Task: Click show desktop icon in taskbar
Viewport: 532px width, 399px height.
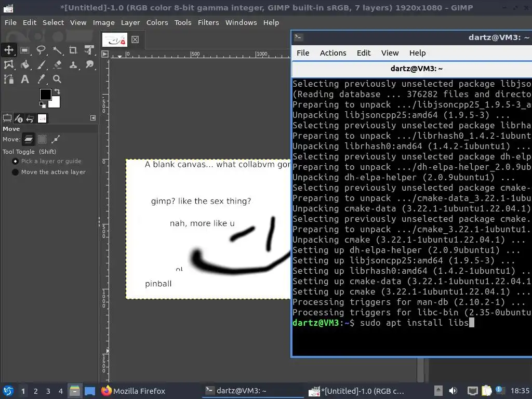Action: pyautogui.click(x=90, y=391)
